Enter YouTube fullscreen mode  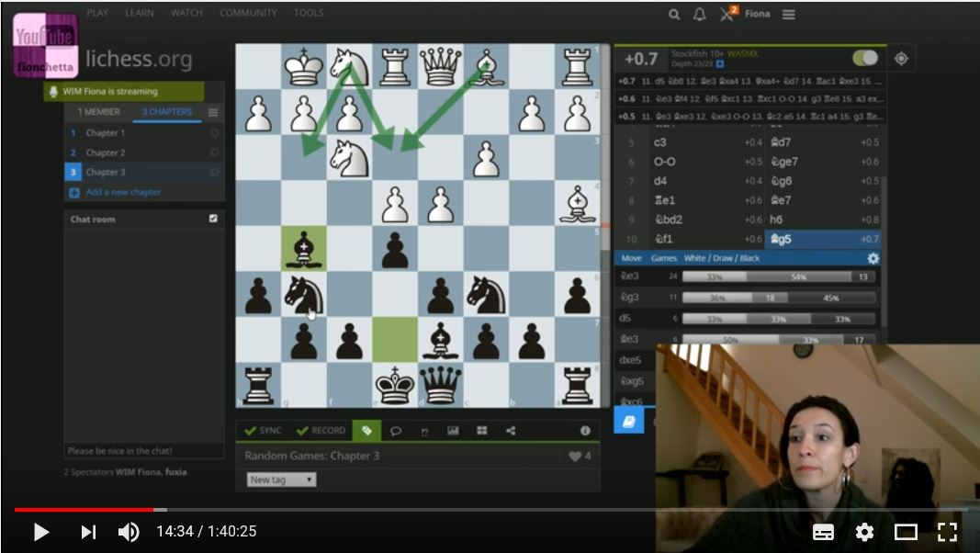point(948,532)
